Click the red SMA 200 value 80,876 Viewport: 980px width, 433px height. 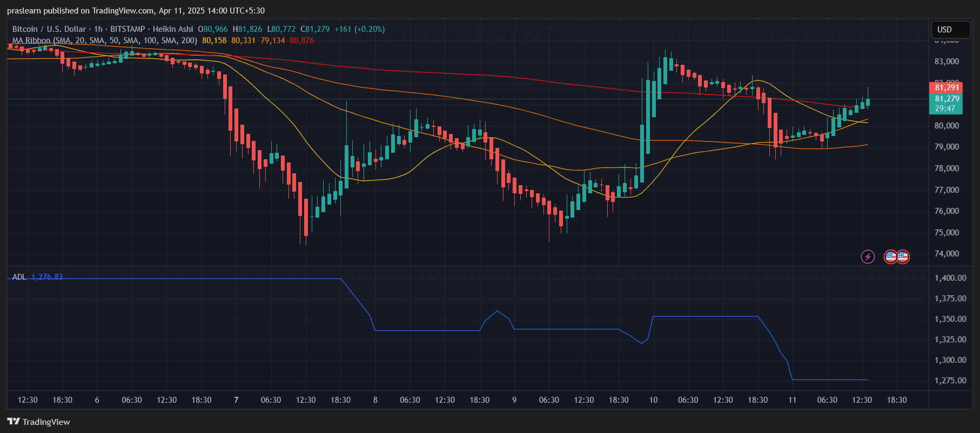301,40
